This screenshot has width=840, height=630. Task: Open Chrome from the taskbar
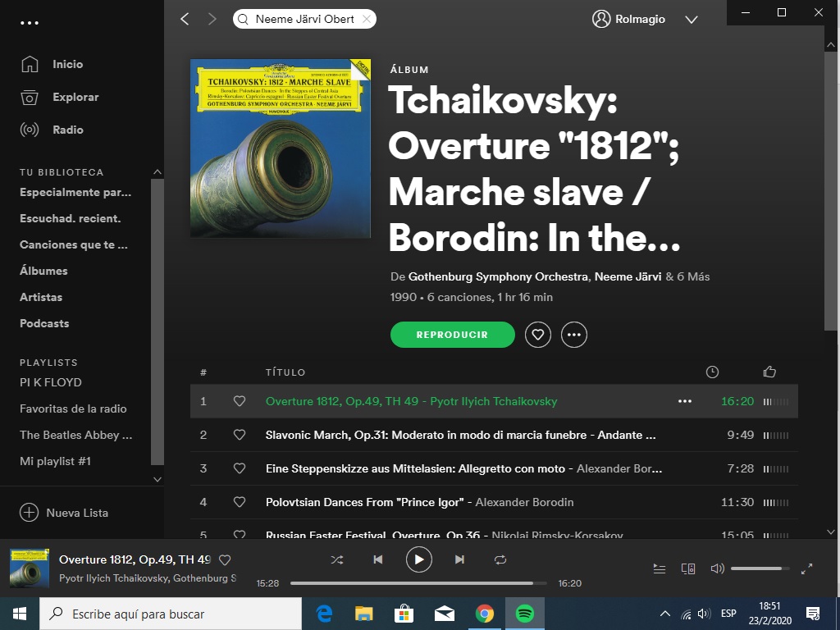pyautogui.click(x=484, y=614)
